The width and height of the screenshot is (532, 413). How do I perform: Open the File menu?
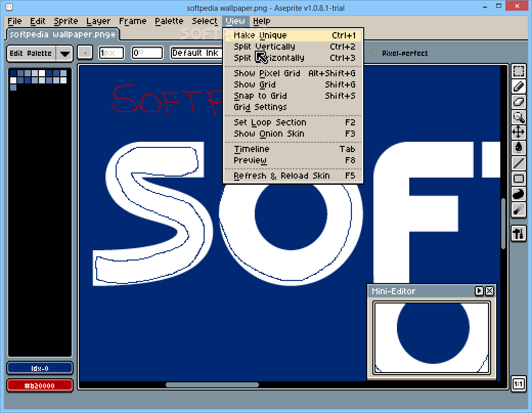tap(15, 21)
